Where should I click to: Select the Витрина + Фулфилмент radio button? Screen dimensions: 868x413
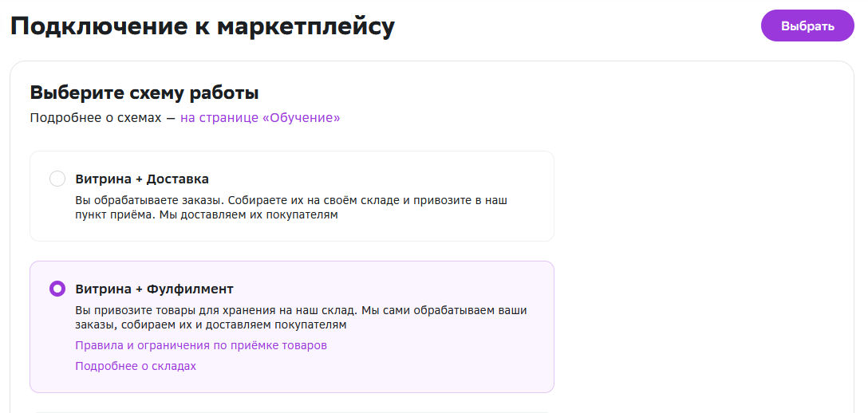pyautogui.click(x=57, y=289)
